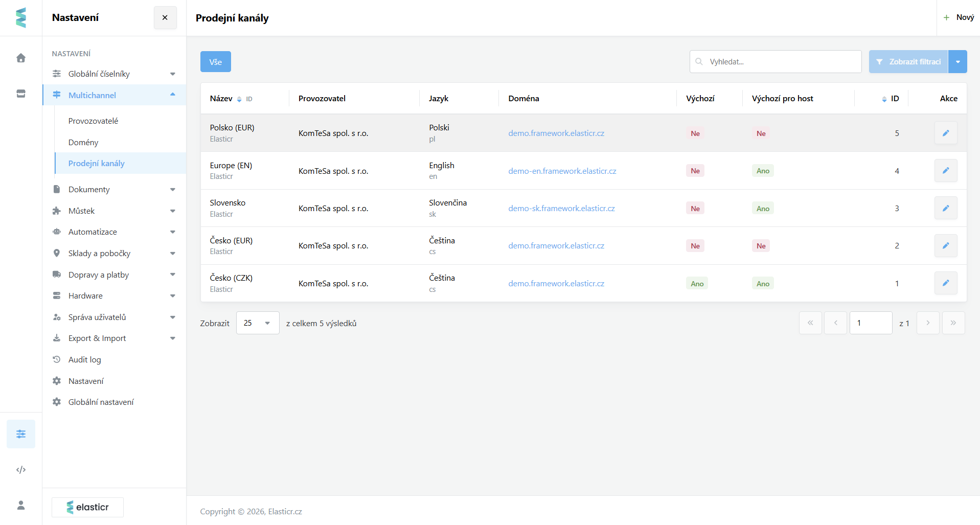Expand Export & Import section
This screenshot has height=525, width=980.
[x=115, y=338]
